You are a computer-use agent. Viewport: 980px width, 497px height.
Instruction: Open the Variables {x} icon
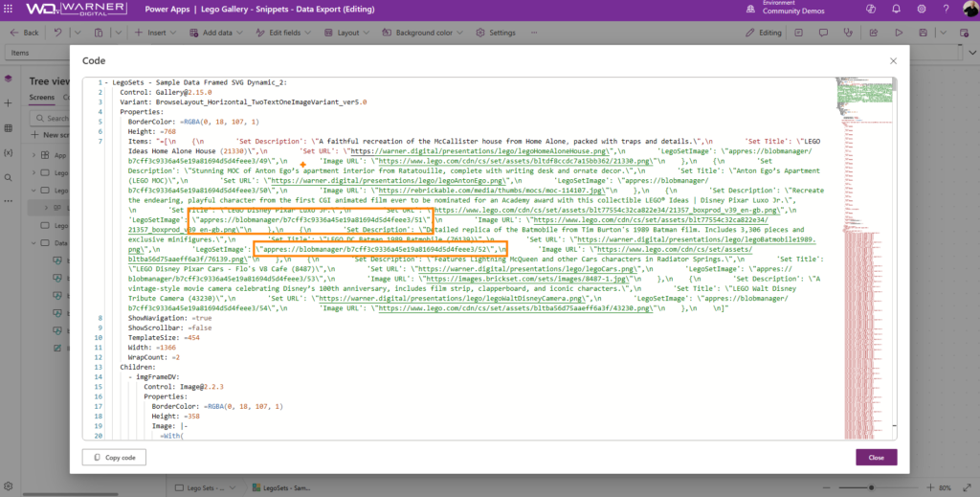tap(8, 152)
